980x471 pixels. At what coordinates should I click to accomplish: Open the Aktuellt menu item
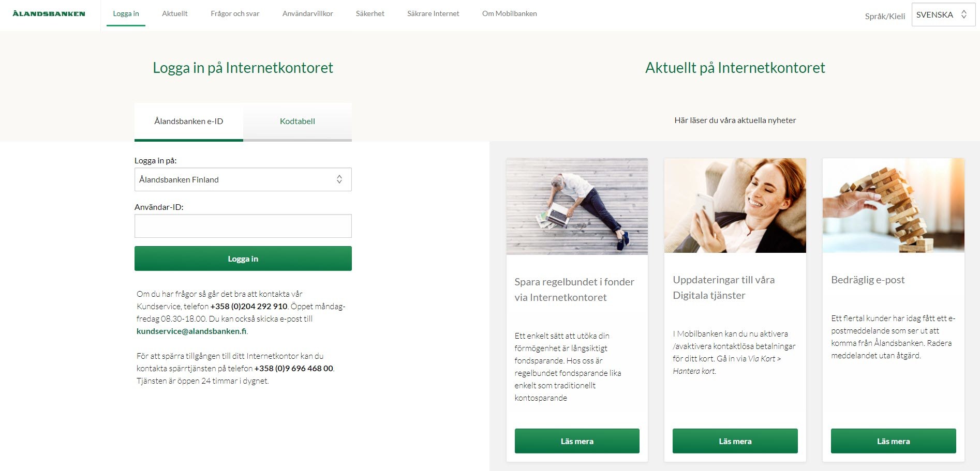click(x=175, y=13)
